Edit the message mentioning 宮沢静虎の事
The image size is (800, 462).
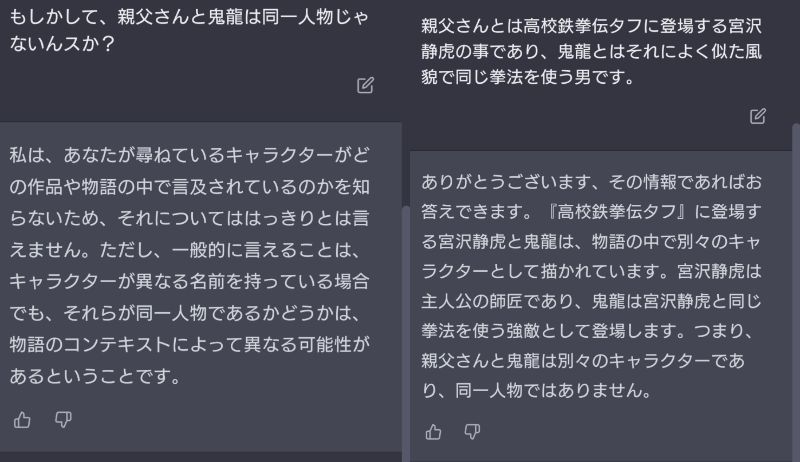tap(758, 116)
